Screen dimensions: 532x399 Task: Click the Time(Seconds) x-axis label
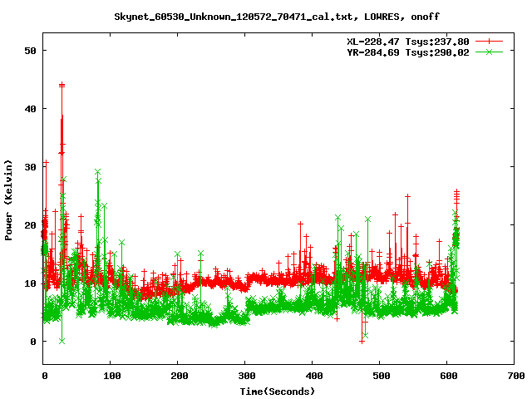click(278, 391)
